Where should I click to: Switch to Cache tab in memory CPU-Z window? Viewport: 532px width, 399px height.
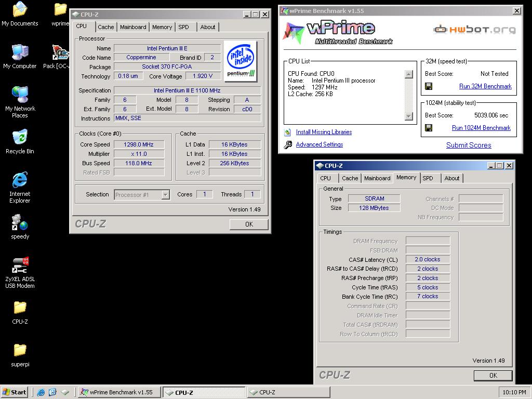click(x=350, y=178)
